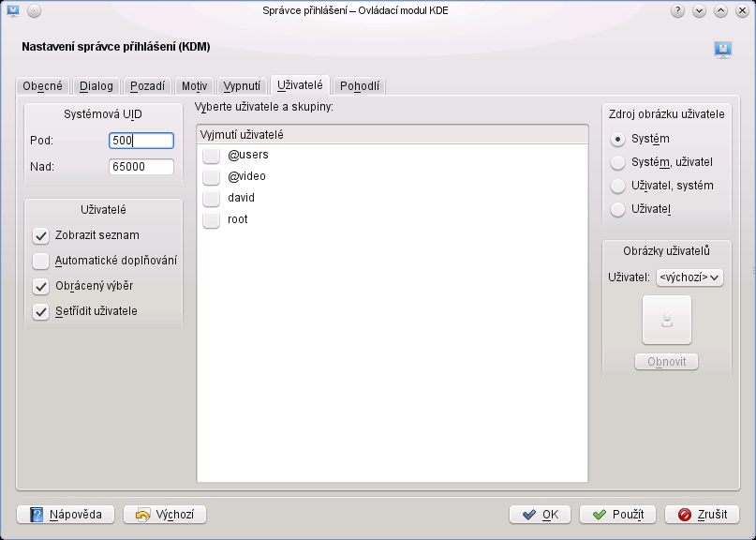Select the @users entry text
This screenshot has height=540, width=756.
(x=248, y=155)
